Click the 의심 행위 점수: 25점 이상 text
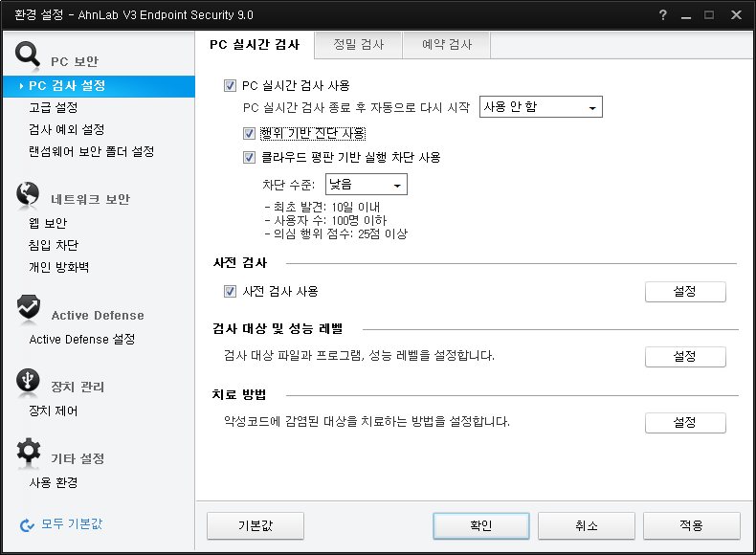This screenshot has height=555, width=756. point(336,234)
